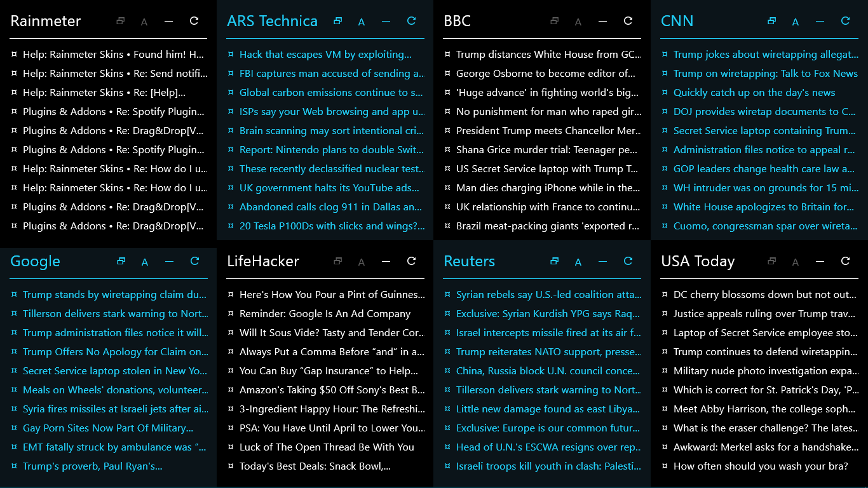
Task: Open 'Reminder: Google Is An Ad Company' article
Action: [326, 314]
